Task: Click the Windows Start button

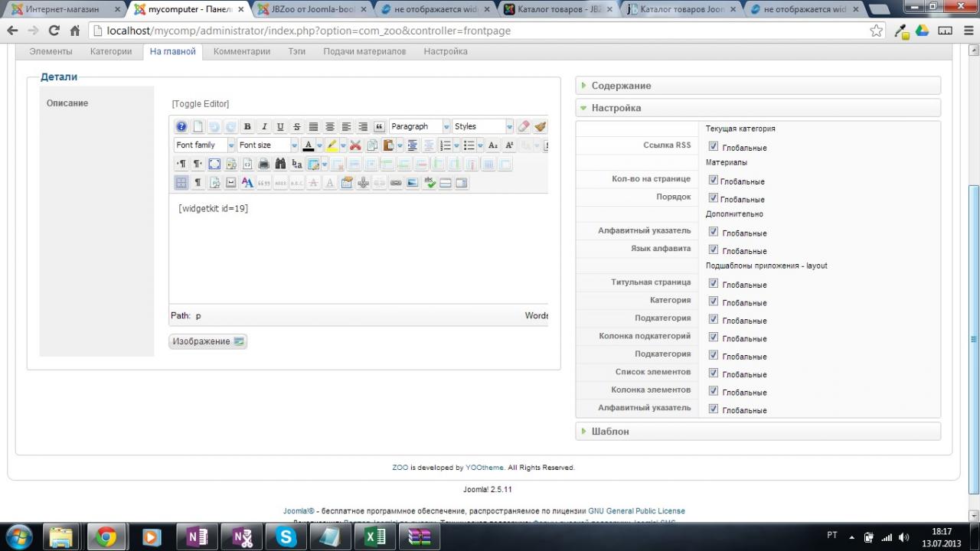Action: coord(18,536)
